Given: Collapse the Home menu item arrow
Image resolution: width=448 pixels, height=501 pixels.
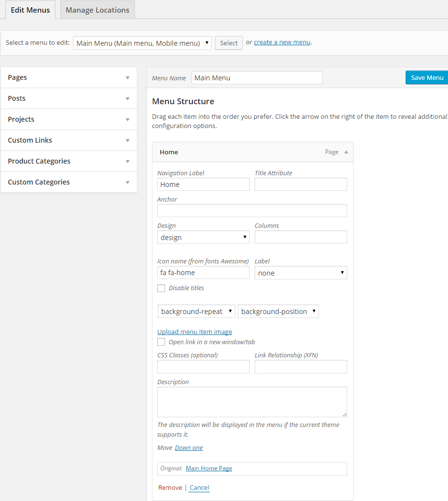Looking at the screenshot, I should pos(346,152).
